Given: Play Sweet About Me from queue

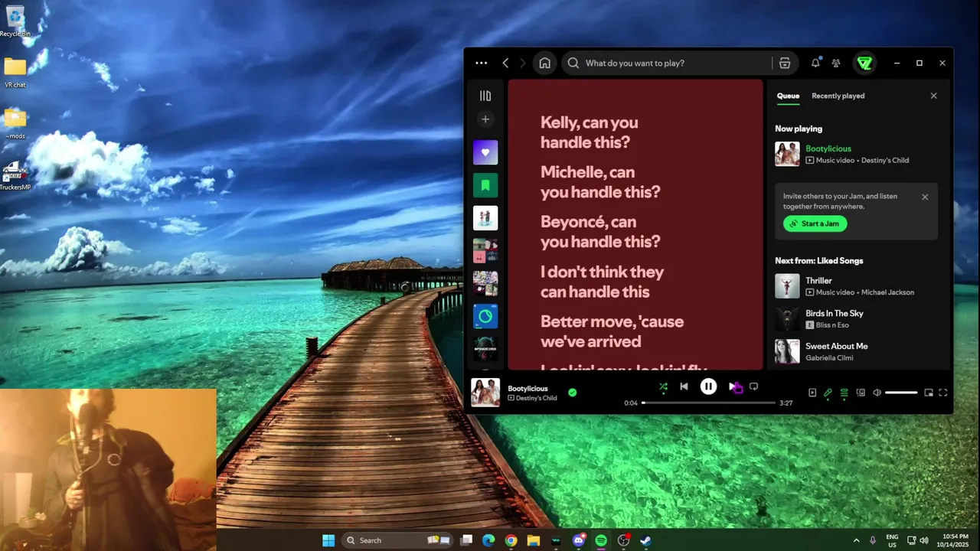Looking at the screenshot, I should point(856,352).
